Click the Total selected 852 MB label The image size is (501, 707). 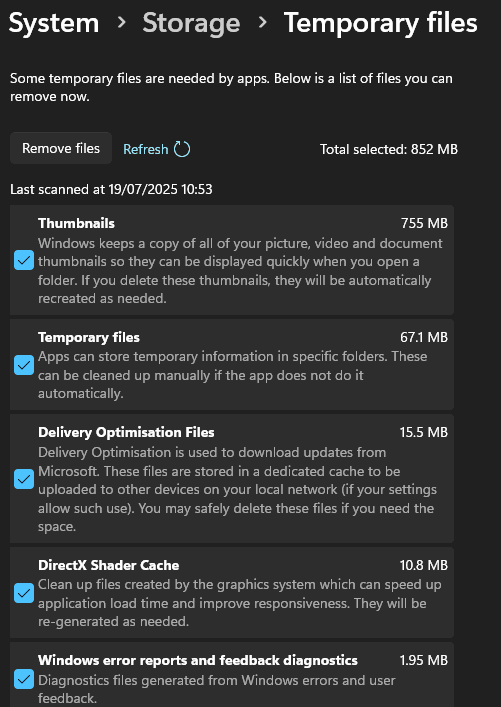pos(389,149)
